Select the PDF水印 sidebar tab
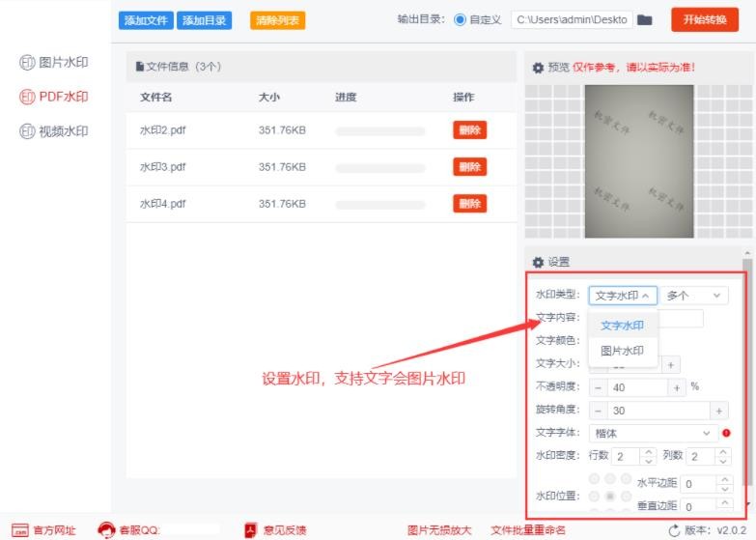 [54, 97]
